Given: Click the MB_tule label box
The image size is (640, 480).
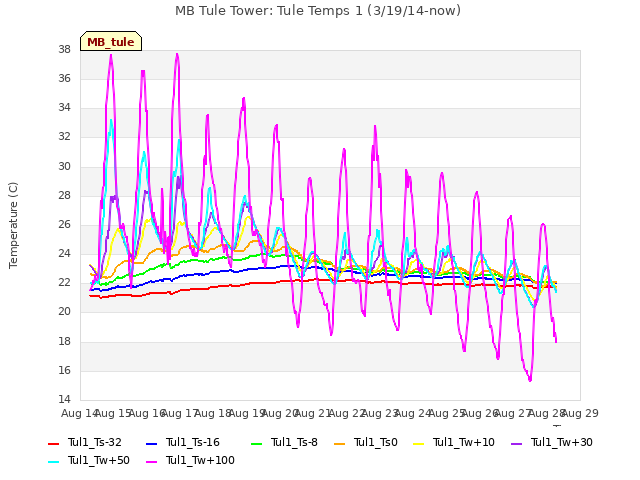Looking at the screenshot, I should point(111,41).
